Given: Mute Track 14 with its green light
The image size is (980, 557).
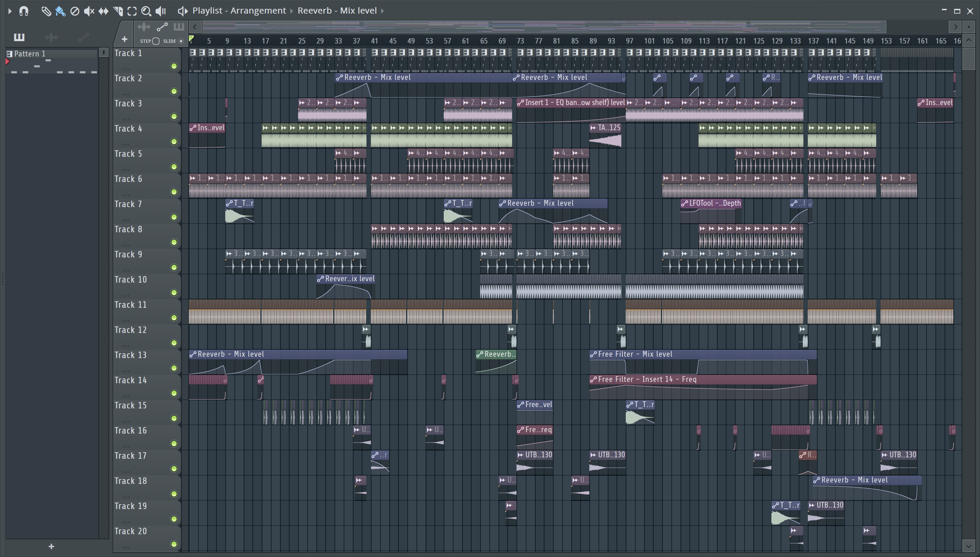Looking at the screenshot, I should tap(174, 393).
